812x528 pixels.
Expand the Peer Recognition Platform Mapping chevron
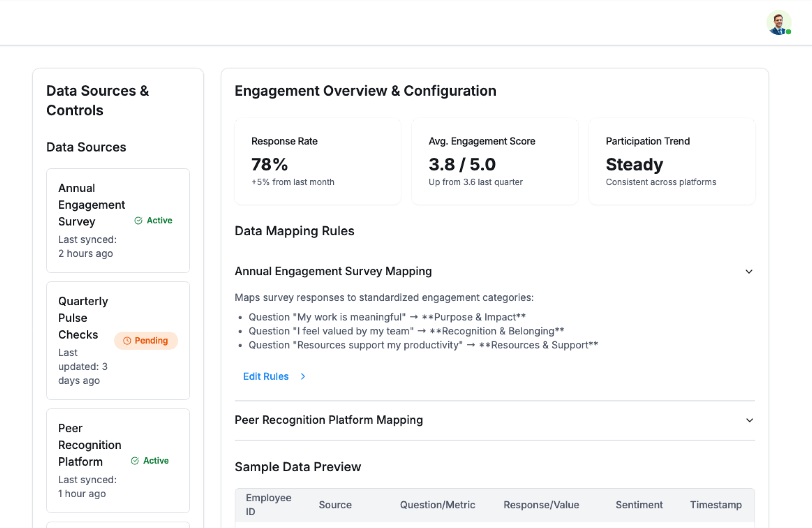pos(749,420)
